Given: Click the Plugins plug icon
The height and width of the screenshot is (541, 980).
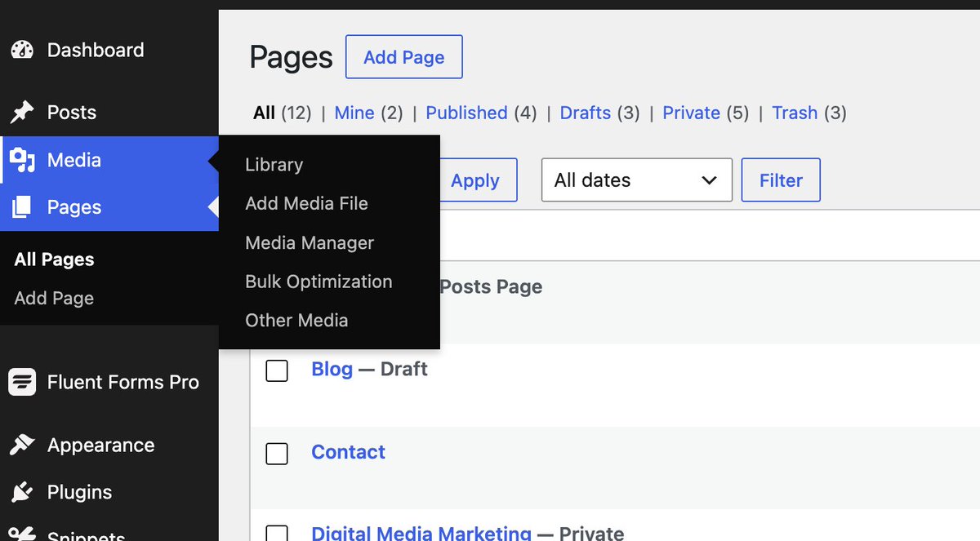Looking at the screenshot, I should (x=22, y=492).
